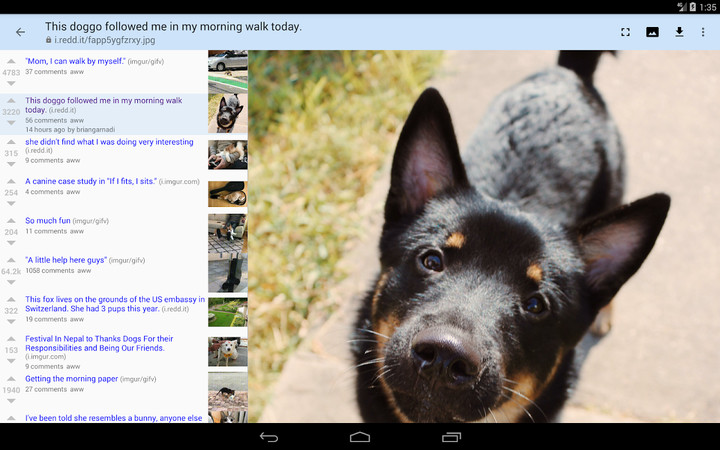The width and height of the screenshot is (720, 450).
Task: Tap the fox post thumbnail
Action: coord(227,311)
